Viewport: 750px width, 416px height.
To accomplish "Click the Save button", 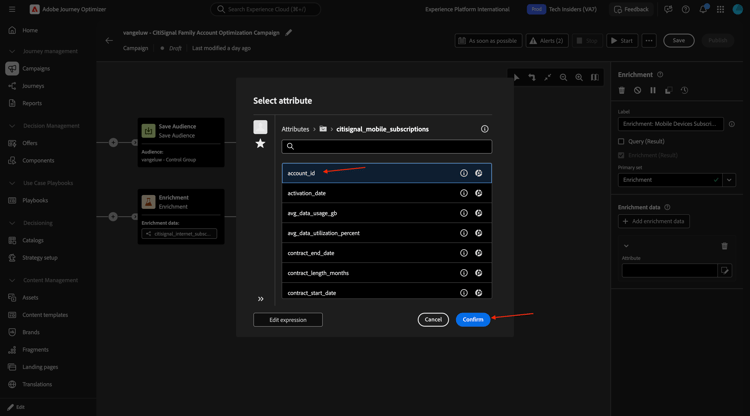I will point(678,41).
